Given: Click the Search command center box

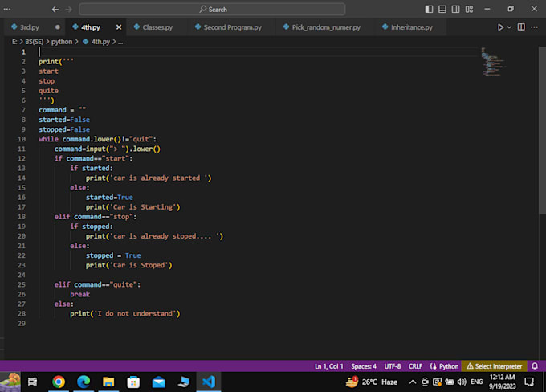Looking at the screenshot, I should click(212, 10).
